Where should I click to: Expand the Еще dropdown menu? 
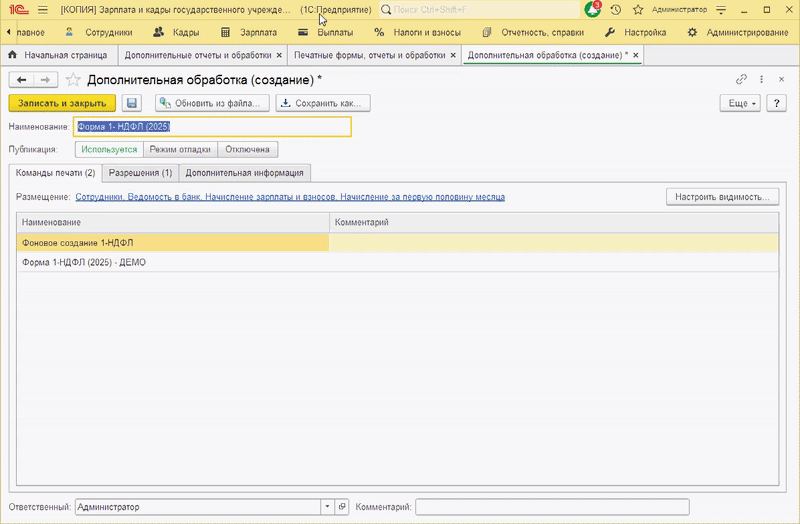740,103
